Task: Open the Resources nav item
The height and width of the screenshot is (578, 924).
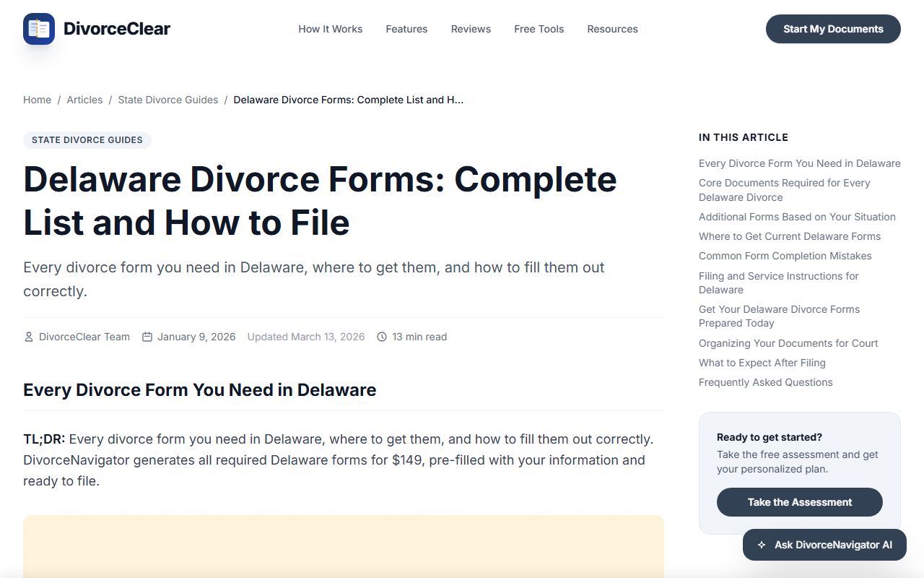Action: [612, 29]
